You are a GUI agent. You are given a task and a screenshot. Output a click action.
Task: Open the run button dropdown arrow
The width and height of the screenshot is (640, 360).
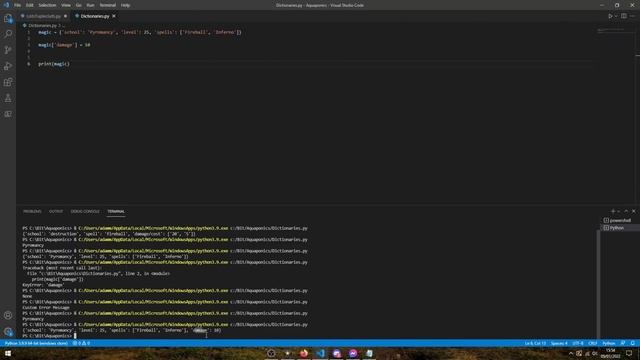[616, 16]
